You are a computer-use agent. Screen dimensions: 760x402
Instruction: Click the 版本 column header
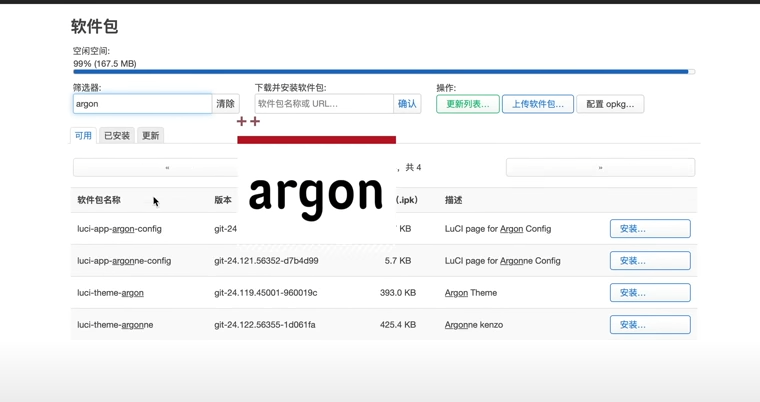[223, 200]
